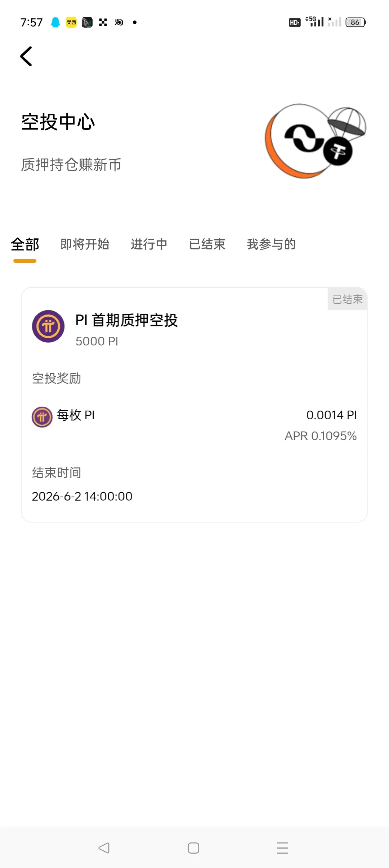Tap the airdrop parachute coin illustration
The width and height of the screenshot is (389, 868).
coord(316,141)
